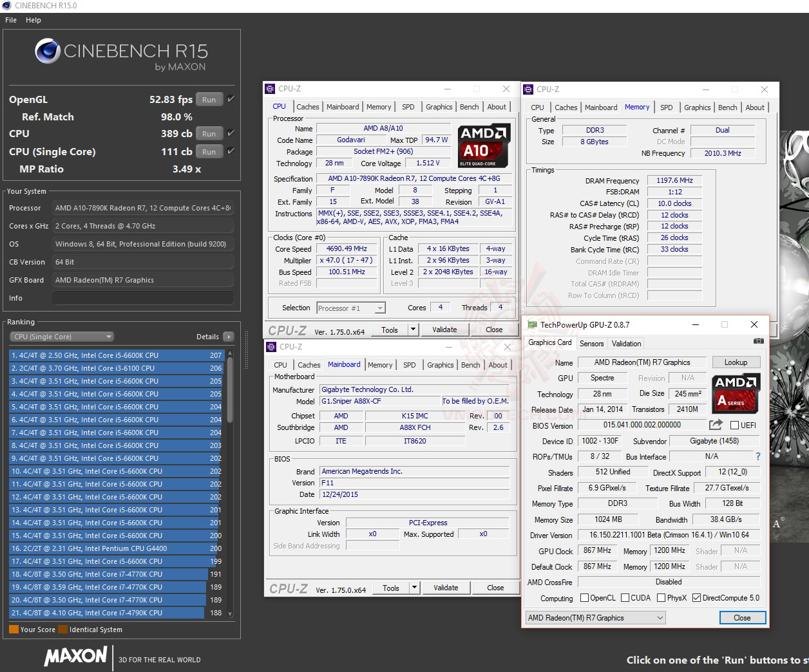Screen dimensions: 809x672
Task: Open the SPD tab in the Memory CPU-Z window
Action: pyautogui.click(x=667, y=107)
